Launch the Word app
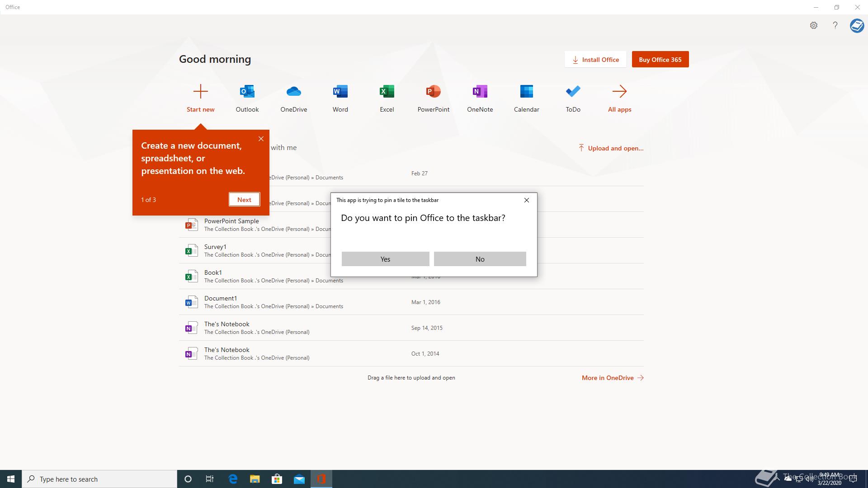 click(x=340, y=91)
